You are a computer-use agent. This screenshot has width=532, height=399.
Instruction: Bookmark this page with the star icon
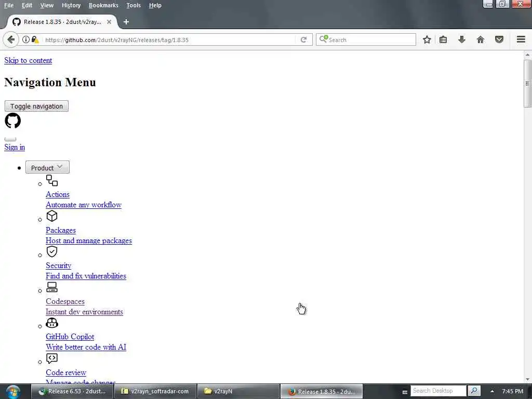pyautogui.click(x=427, y=39)
